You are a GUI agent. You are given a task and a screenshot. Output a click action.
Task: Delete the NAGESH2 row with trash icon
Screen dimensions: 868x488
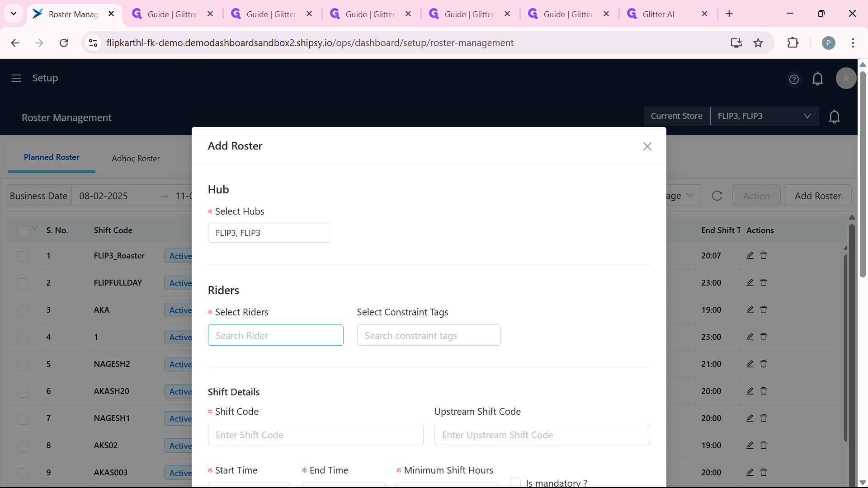click(x=764, y=364)
